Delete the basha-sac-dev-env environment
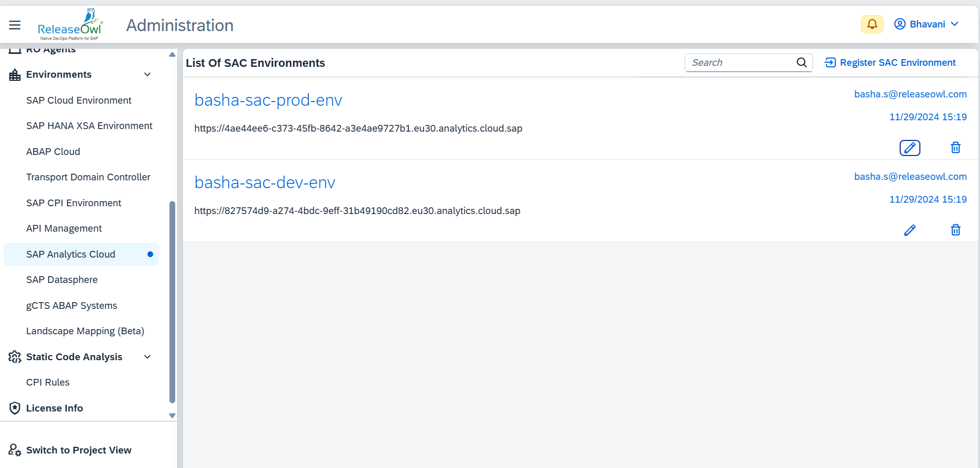The width and height of the screenshot is (980, 468). click(x=955, y=230)
